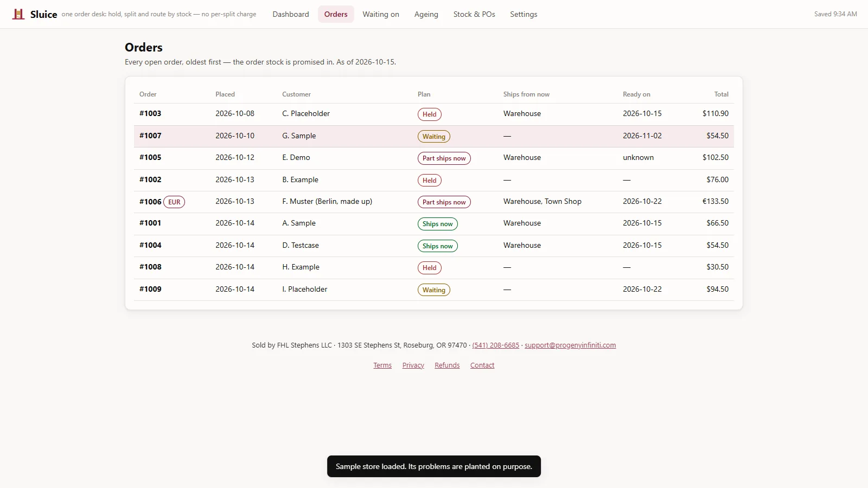Image resolution: width=868 pixels, height=488 pixels.
Task: Open order #1009
Action: (150, 289)
